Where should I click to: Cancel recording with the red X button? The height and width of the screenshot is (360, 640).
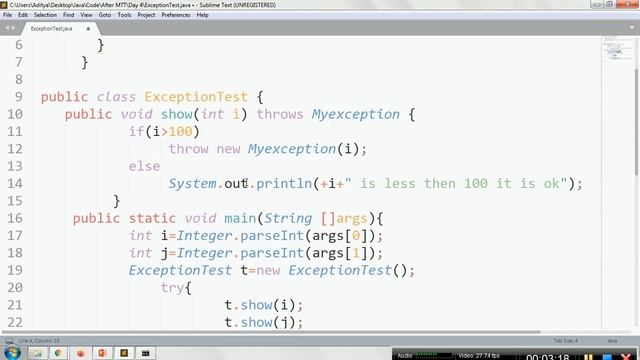coord(626,357)
